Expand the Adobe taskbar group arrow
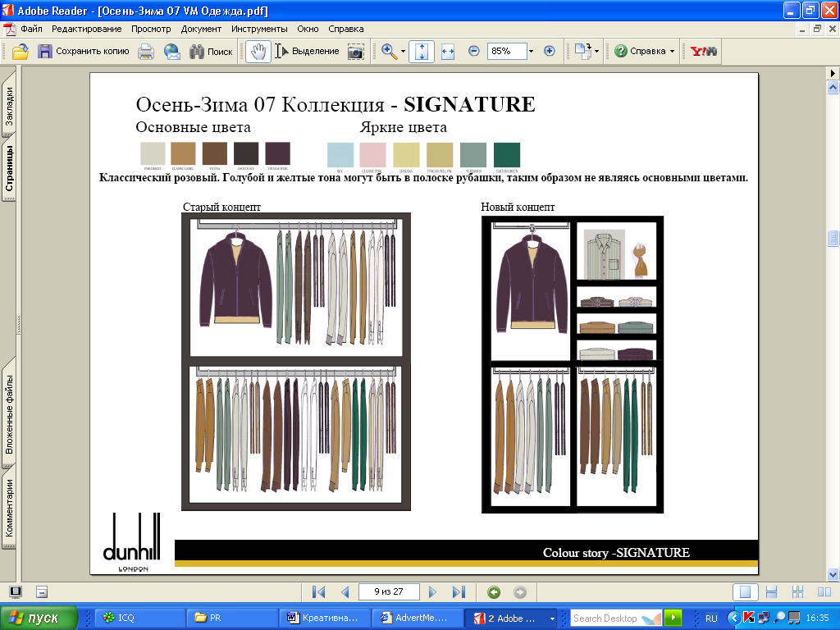The image size is (840, 630). [551, 619]
